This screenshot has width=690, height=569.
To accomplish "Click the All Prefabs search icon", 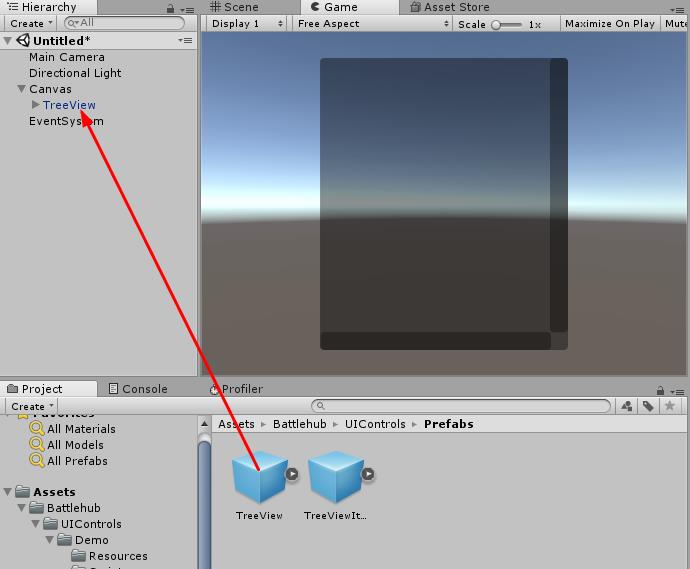I will point(37,460).
